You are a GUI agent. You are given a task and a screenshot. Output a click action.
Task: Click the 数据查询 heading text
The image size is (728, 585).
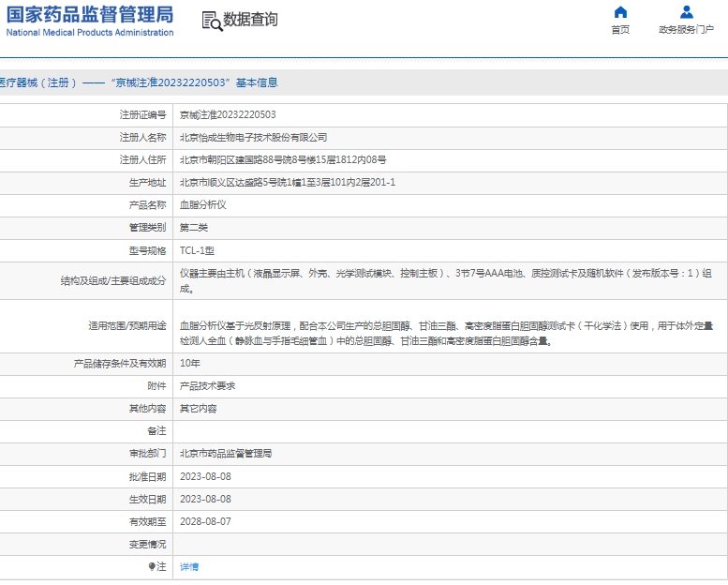coord(251,20)
